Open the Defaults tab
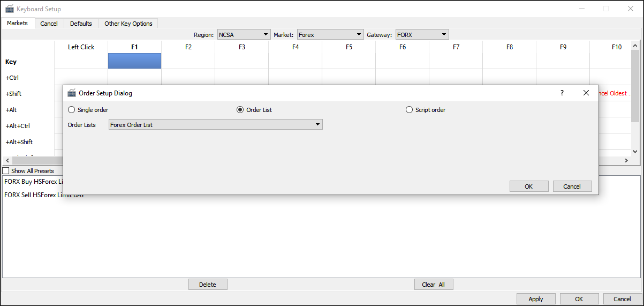The image size is (644, 306). (x=81, y=24)
